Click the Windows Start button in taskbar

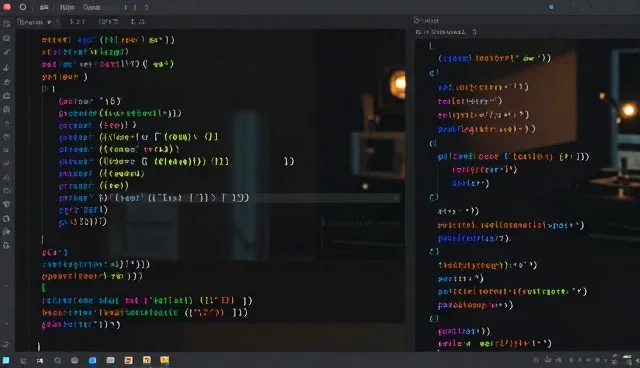click(6, 360)
